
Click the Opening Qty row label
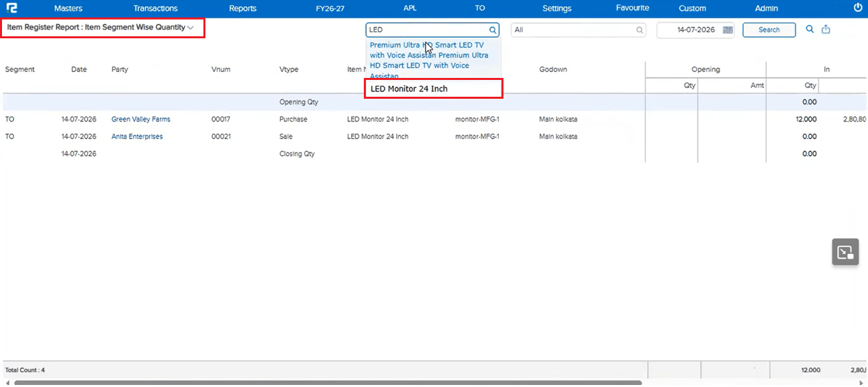(x=299, y=102)
